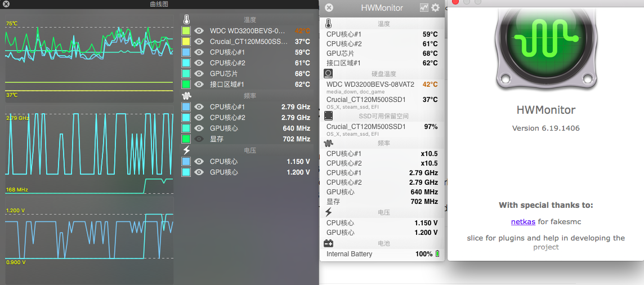Select WDC WD3200BEVS-08VAT2 row in HWMonitor

click(x=382, y=87)
